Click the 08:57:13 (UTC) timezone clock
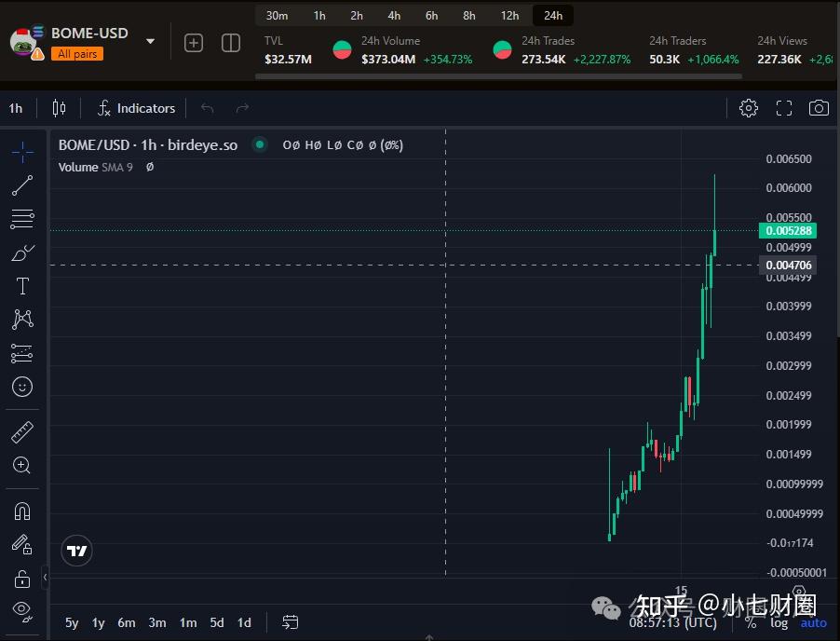 coord(673,622)
